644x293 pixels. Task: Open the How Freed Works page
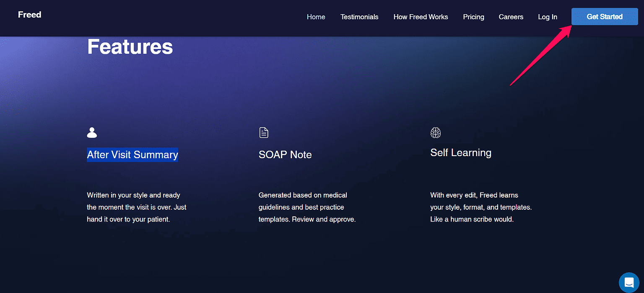tap(421, 17)
